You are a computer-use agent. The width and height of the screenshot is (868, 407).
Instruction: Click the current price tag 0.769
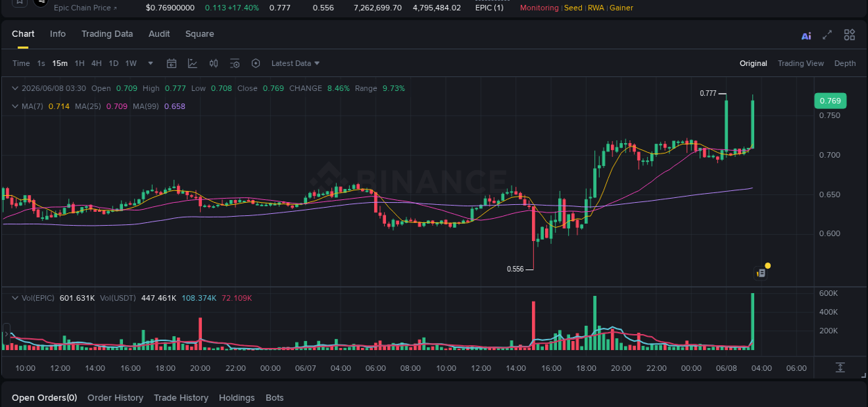tap(831, 101)
